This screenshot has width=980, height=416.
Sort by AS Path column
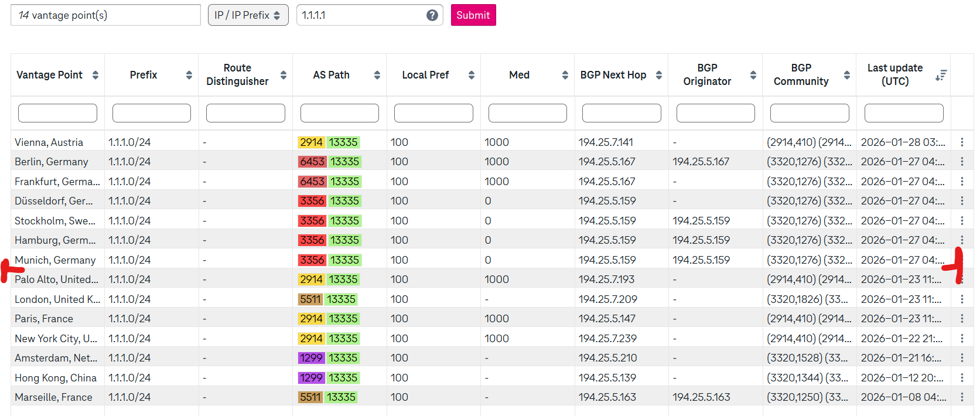tap(377, 75)
